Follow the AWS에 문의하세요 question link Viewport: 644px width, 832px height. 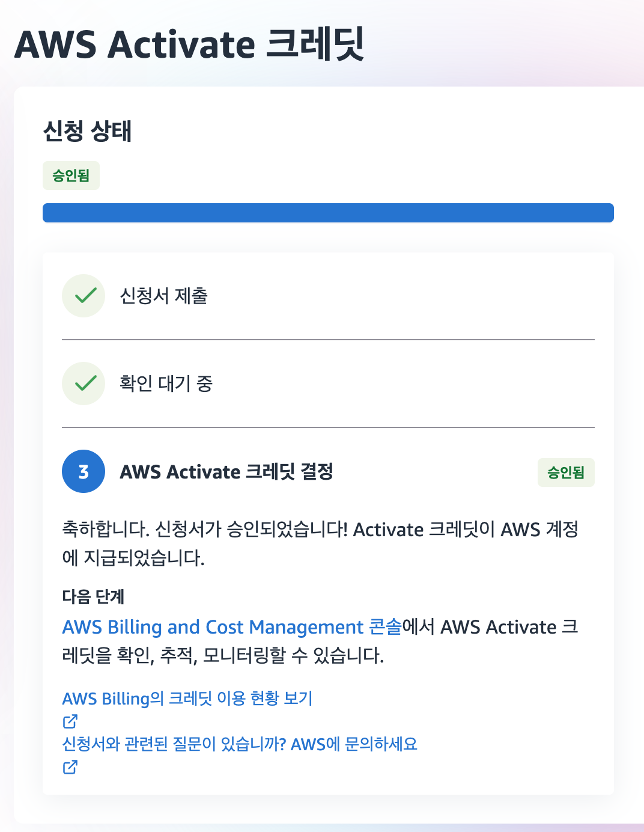tap(240, 744)
